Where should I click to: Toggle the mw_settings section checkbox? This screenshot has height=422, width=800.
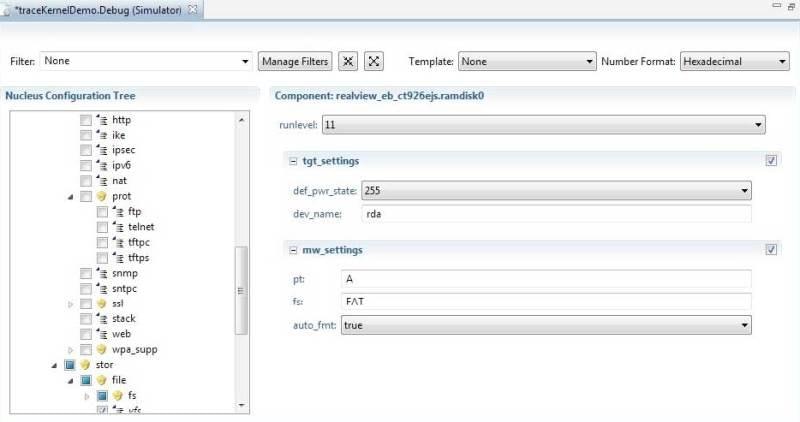[771, 249]
